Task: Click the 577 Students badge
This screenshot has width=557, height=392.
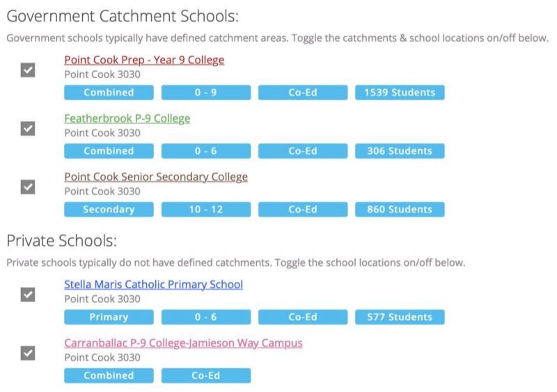Action: (x=400, y=317)
